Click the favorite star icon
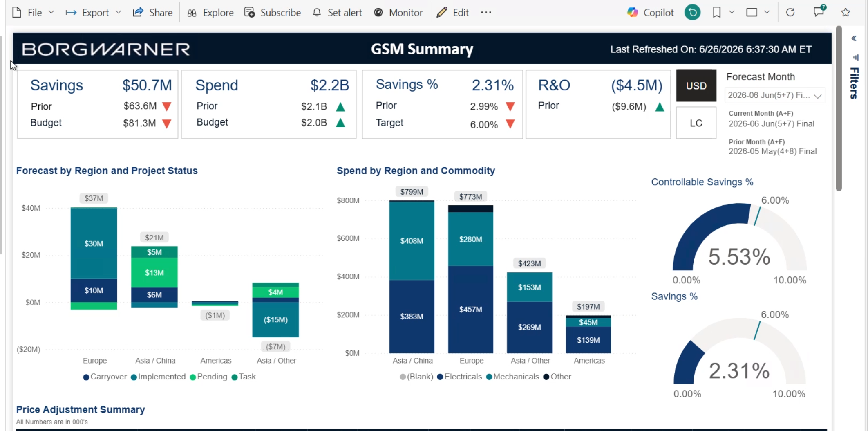This screenshot has width=868, height=431. point(846,13)
